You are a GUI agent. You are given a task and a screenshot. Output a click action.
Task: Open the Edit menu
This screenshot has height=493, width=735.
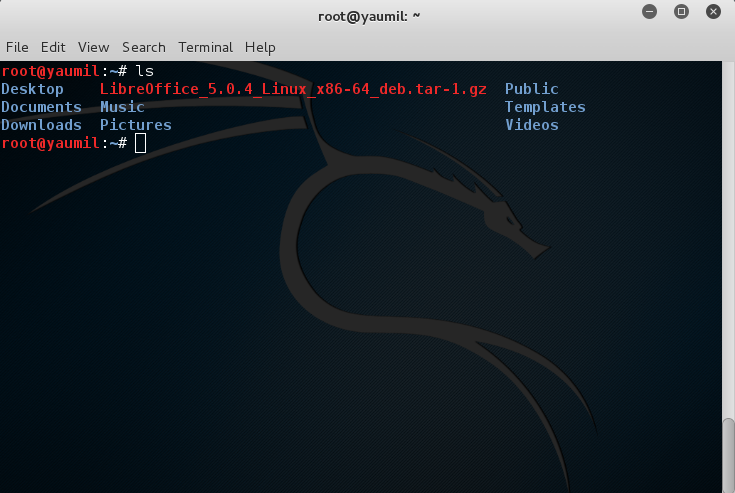(53, 47)
